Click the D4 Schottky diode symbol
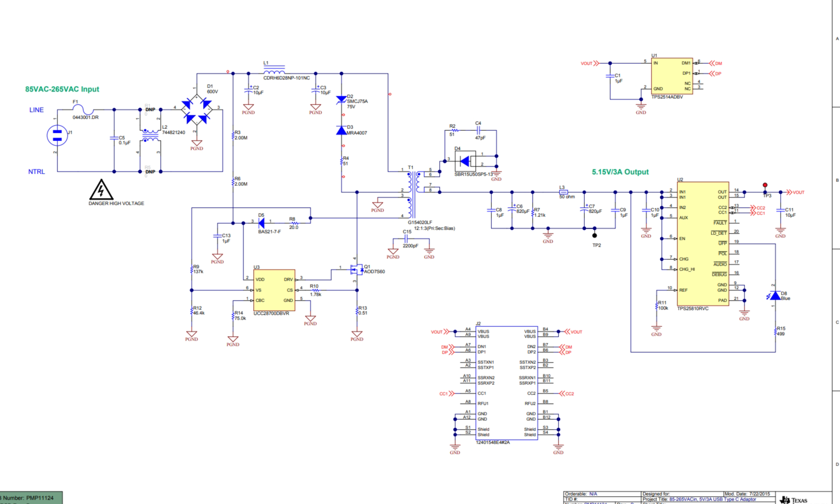840x504 pixels. pos(465,161)
